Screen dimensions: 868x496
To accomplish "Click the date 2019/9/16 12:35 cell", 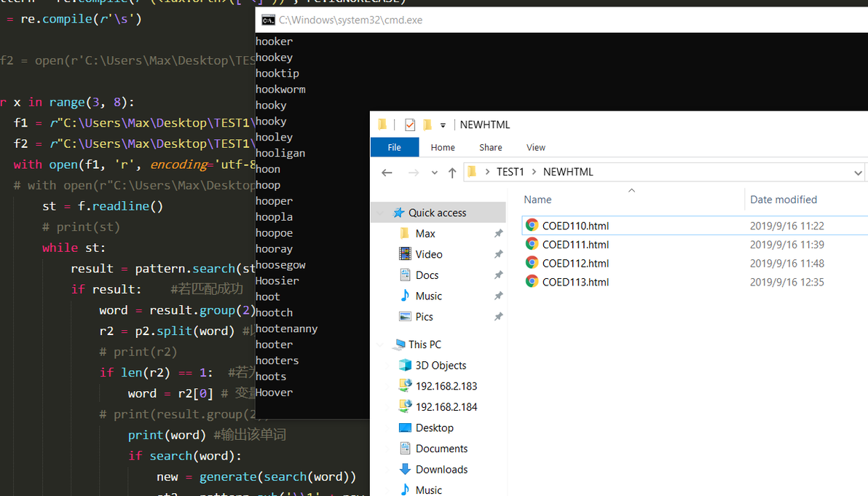I will [x=786, y=283].
